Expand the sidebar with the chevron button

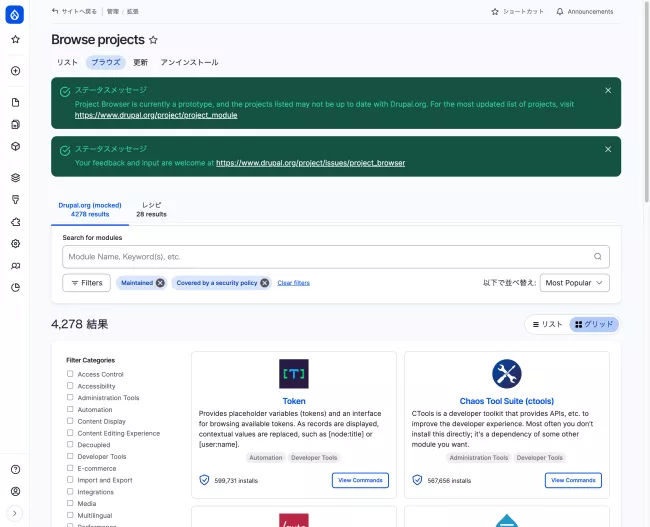15,513
